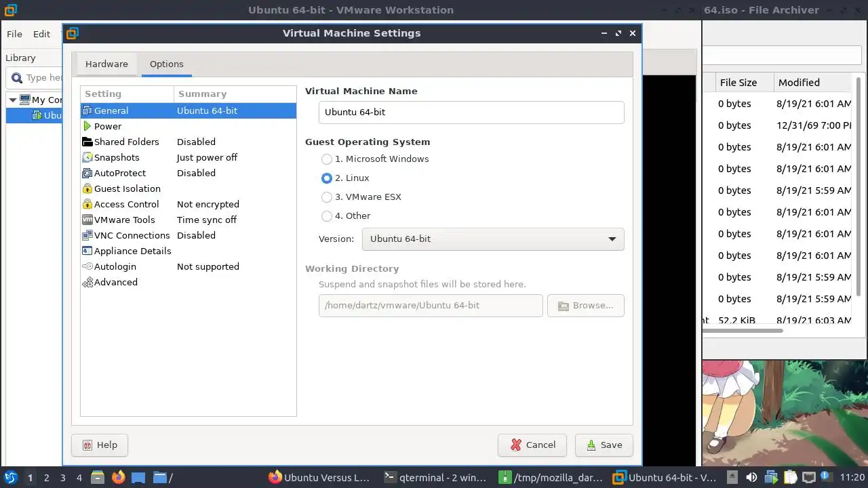Image resolution: width=868 pixels, height=488 pixels.
Task: Collapse the My Computer tree node
Action: [x=12, y=100]
